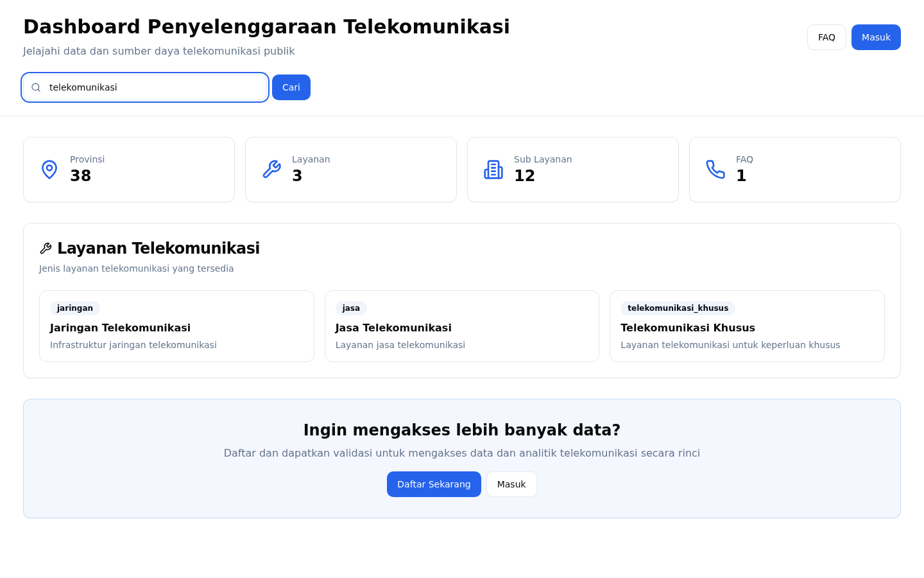Click the 'jasa' tag badge
The width and height of the screenshot is (924, 578).
[x=351, y=308]
